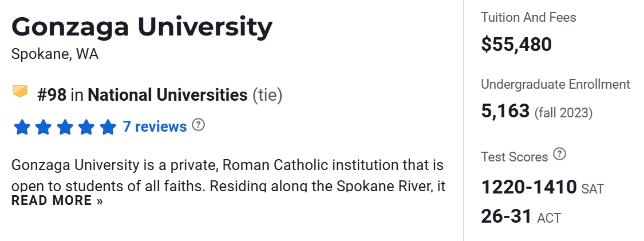Click the yellow ranking badge icon

[x=20, y=92]
